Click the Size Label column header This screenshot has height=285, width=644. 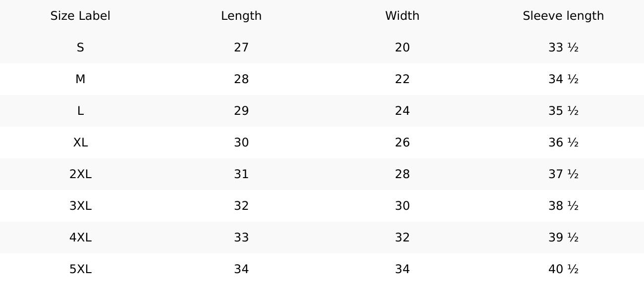(80, 16)
